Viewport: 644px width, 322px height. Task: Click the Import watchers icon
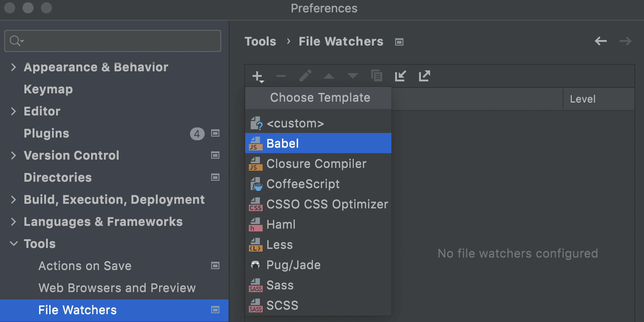(x=401, y=76)
